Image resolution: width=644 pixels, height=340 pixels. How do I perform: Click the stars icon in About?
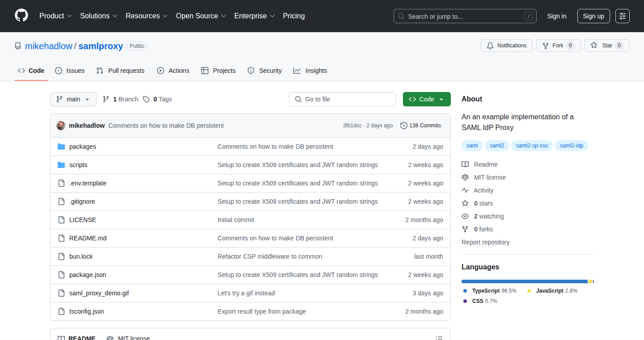coord(465,203)
